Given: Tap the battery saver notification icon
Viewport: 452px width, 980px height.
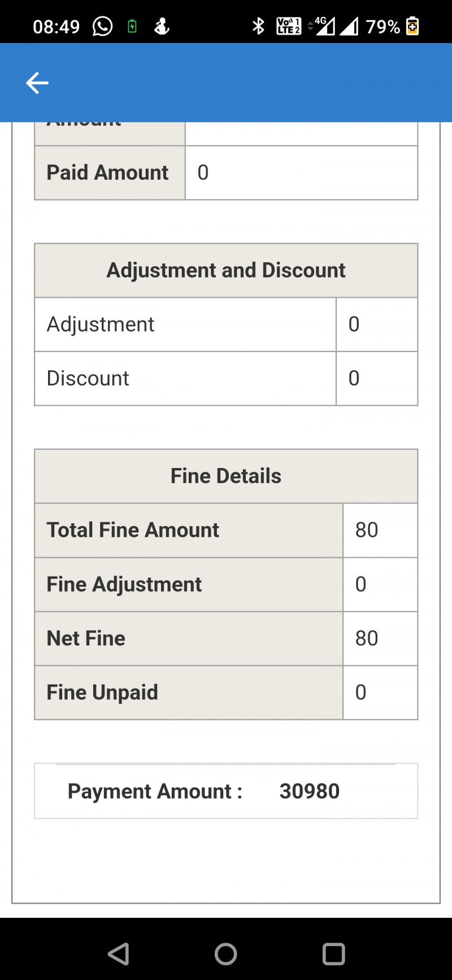Looking at the screenshot, I should [x=132, y=26].
